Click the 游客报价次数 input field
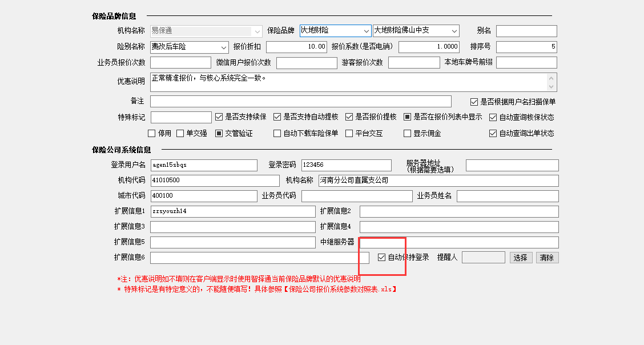 [x=414, y=62]
